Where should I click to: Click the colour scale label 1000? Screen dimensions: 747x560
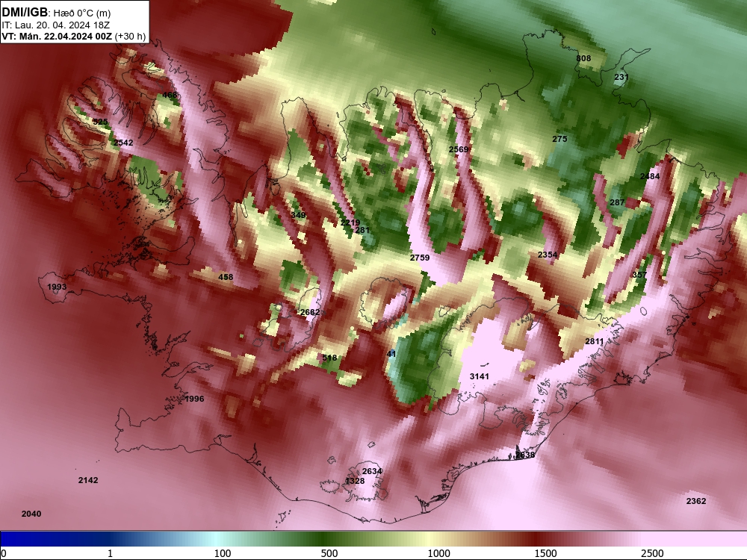(x=438, y=553)
